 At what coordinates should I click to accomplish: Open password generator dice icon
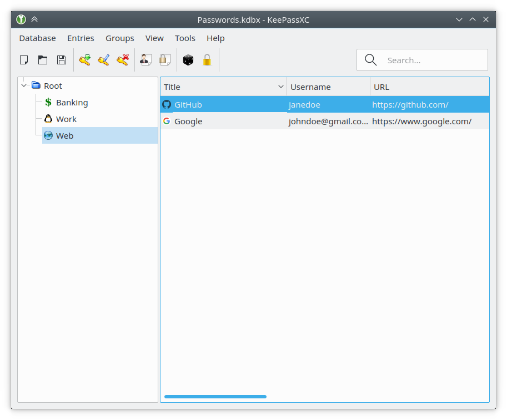(x=188, y=60)
